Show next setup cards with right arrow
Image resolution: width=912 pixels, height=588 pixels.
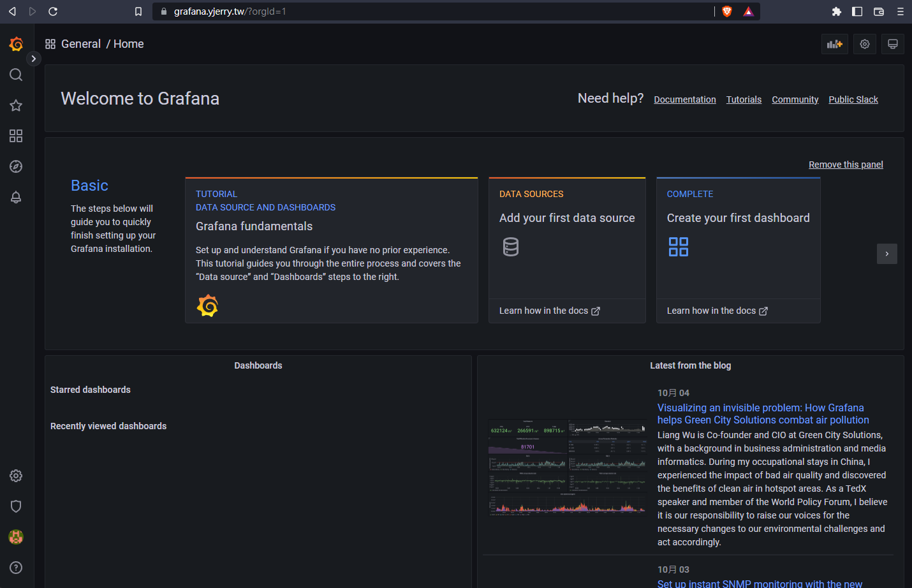coord(886,254)
